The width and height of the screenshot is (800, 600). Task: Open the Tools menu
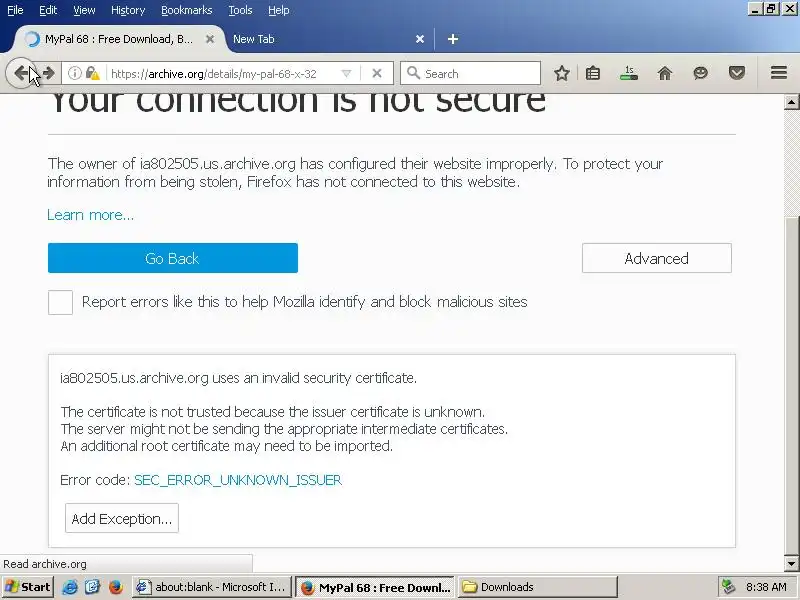[240, 10]
